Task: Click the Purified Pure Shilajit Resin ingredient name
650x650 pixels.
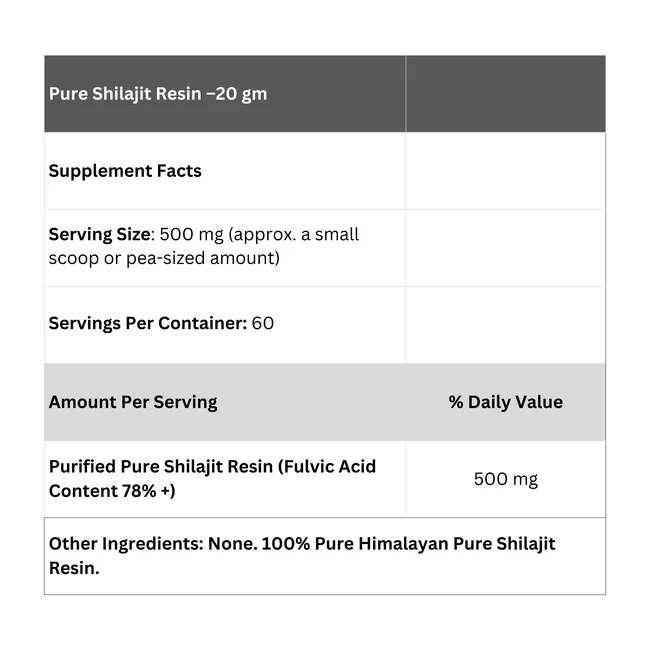Action: pyautogui.click(x=161, y=466)
